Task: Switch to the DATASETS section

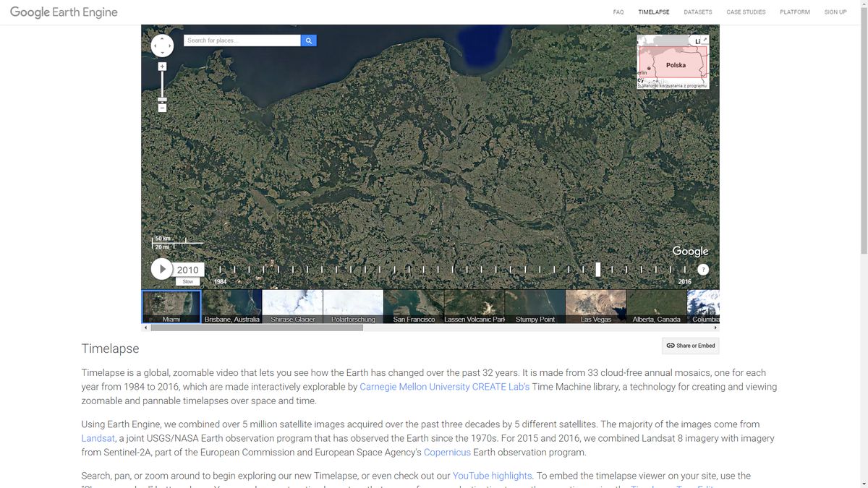Action: [697, 12]
